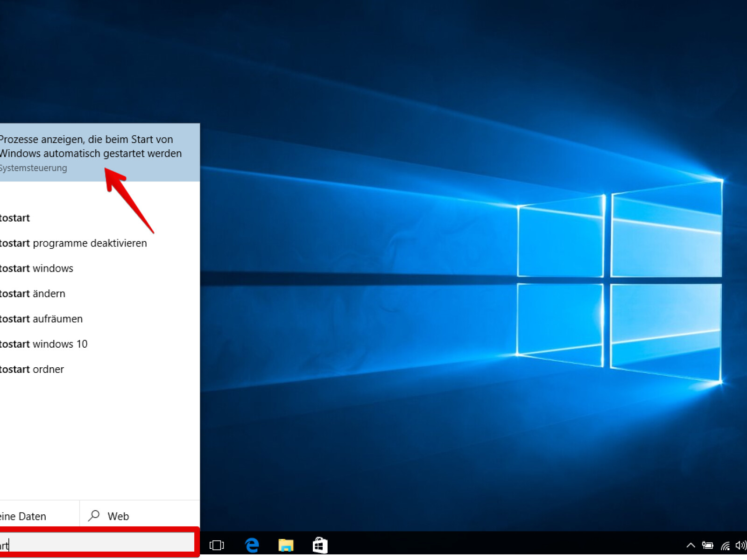Open the Wi-Fi network tray icon
The height and width of the screenshot is (560, 747).
pos(725,545)
